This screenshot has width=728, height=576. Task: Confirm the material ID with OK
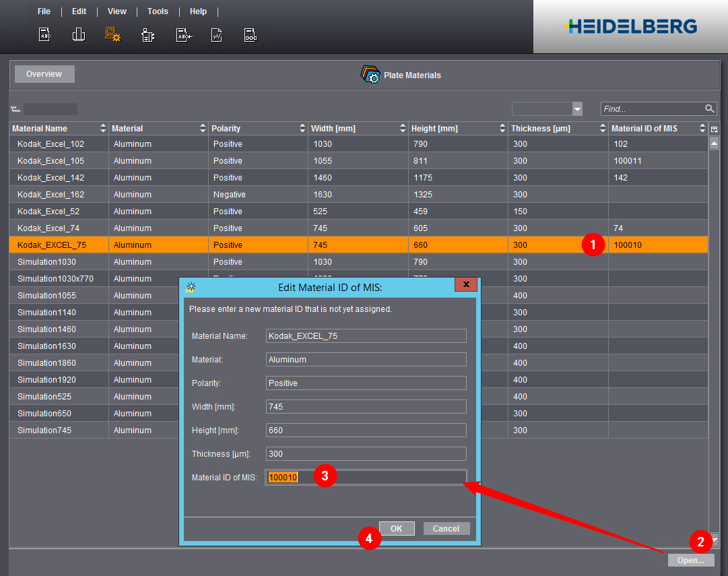click(x=397, y=528)
